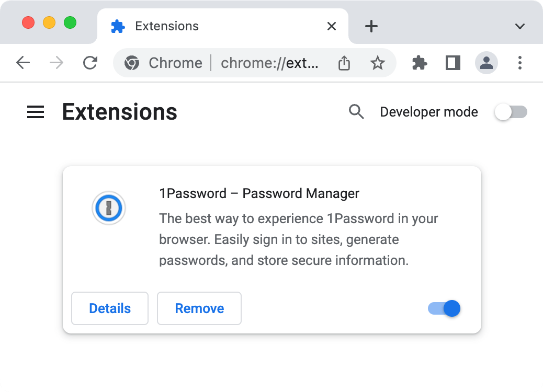The height and width of the screenshot is (392, 543).
Task: Click the browser back arrow
Action: pos(23,63)
